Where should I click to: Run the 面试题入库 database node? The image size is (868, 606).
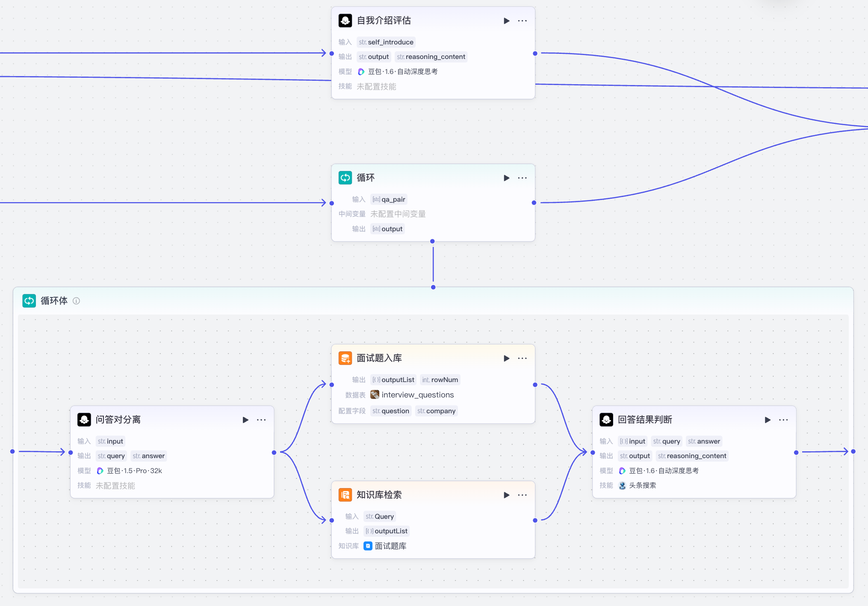pyautogui.click(x=506, y=358)
